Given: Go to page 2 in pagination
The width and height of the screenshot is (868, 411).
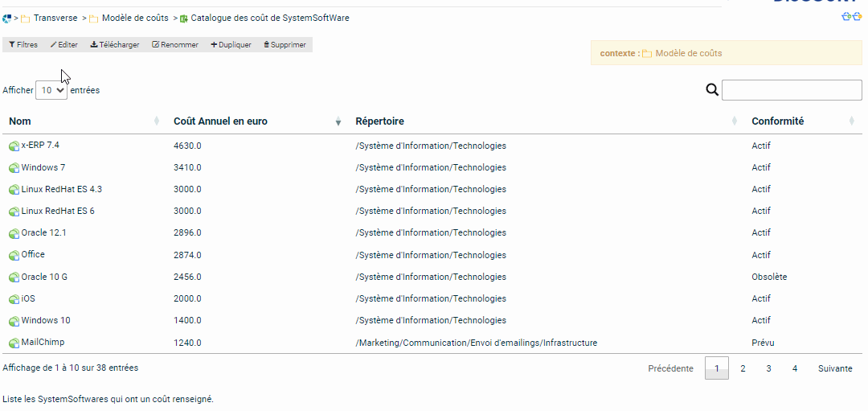Looking at the screenshot, I should 743,368.
